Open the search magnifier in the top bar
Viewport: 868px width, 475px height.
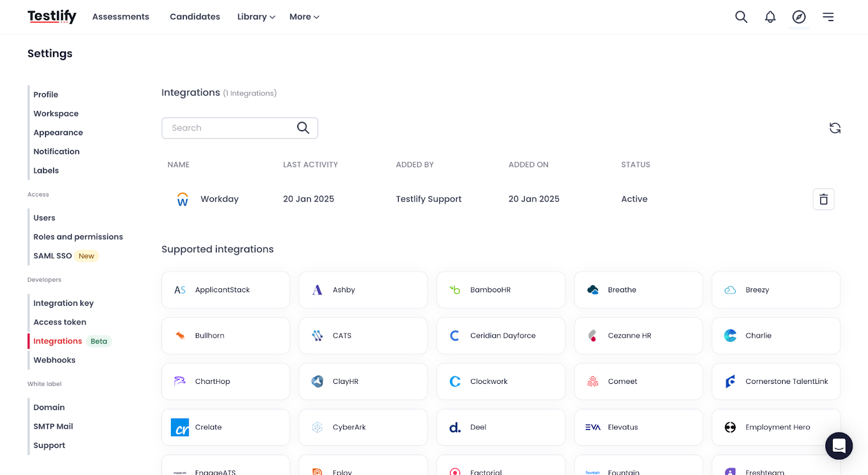(741, 17)
